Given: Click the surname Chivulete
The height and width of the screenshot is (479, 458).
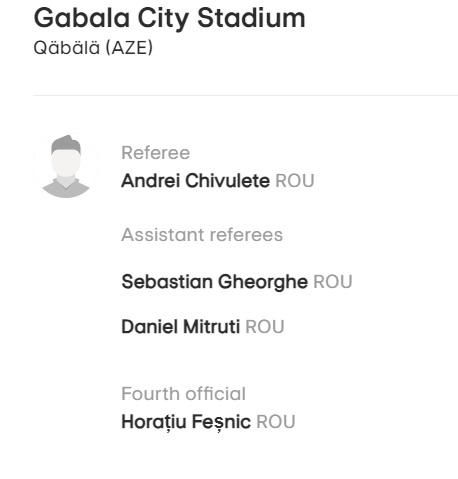Looking at the screenshot, I should [x=227, y=181].
